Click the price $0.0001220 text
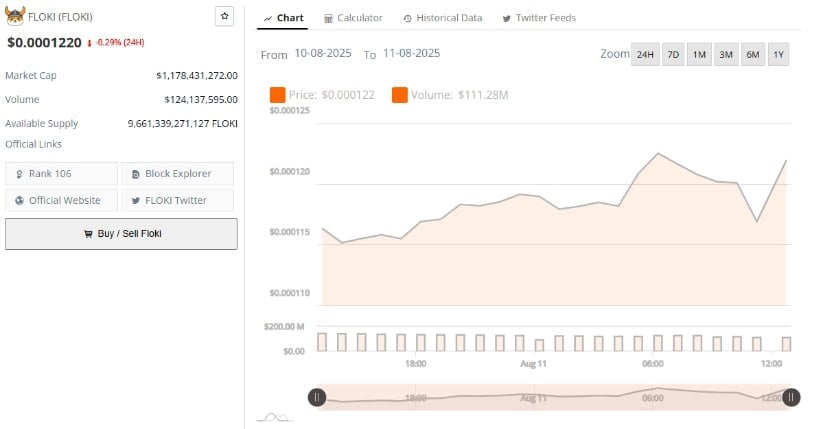825x429 pixels. [x=44, y=43]
